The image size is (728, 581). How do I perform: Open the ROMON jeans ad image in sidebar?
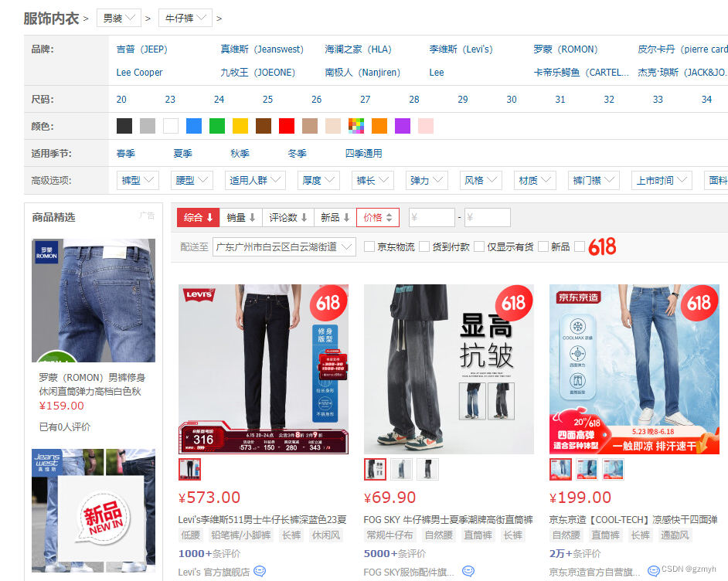pos(94,301)
